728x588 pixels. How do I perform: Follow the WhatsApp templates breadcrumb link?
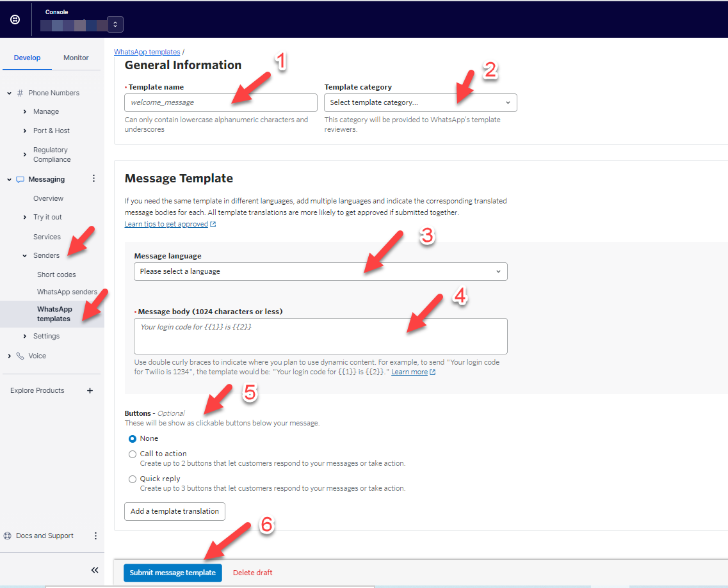[x=147, y=52]
